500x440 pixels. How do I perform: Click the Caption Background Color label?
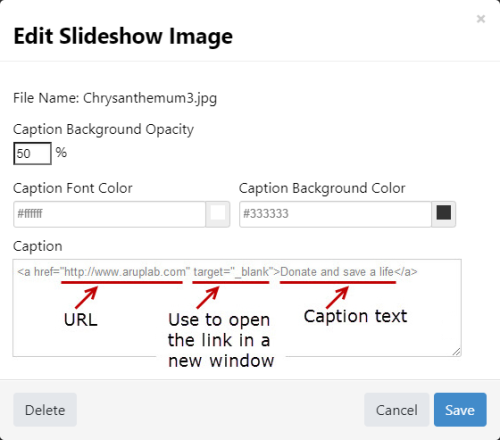pos(322,188)
